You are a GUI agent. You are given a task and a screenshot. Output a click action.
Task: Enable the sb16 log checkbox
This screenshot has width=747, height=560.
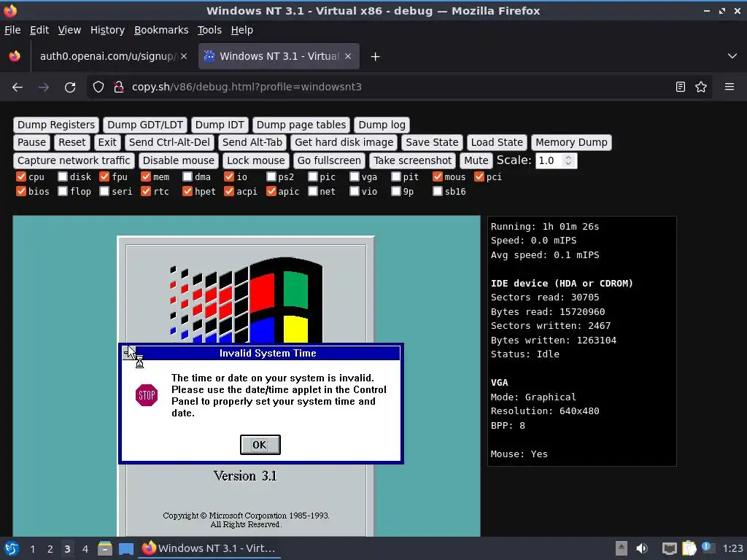[x=438, y=191]
